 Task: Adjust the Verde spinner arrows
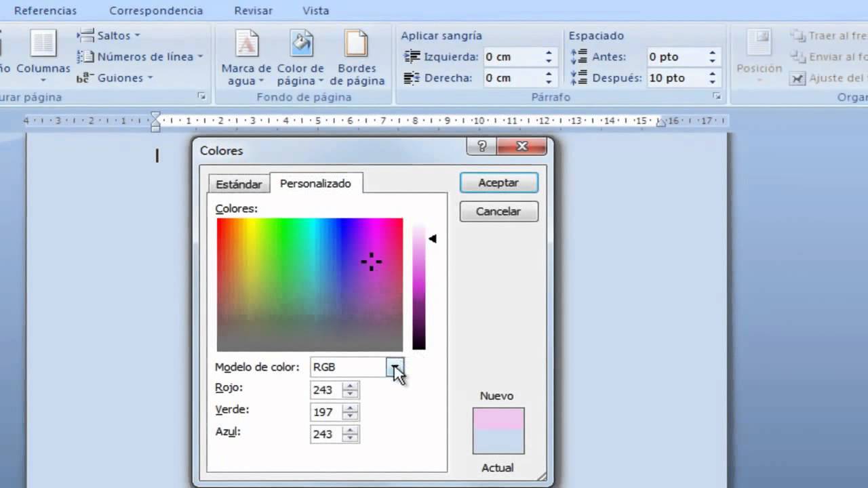pyautogui.click(x=350, y=412)
